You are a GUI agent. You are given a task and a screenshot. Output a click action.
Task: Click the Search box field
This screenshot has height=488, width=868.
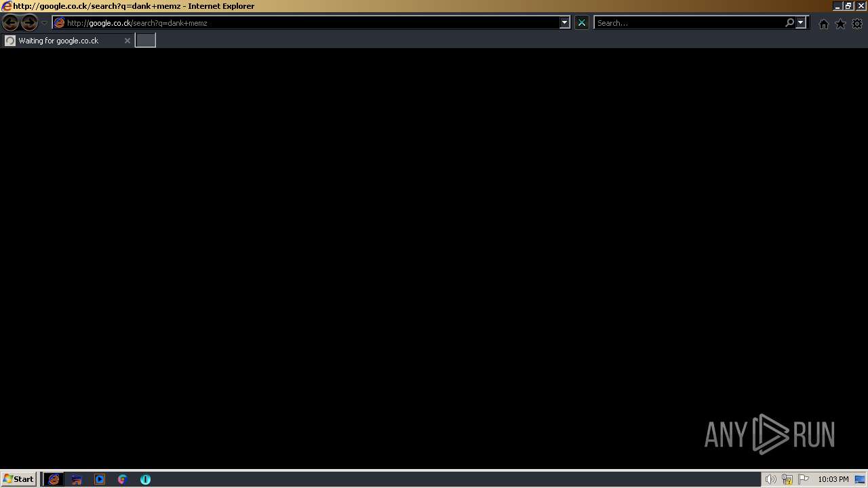688,23
